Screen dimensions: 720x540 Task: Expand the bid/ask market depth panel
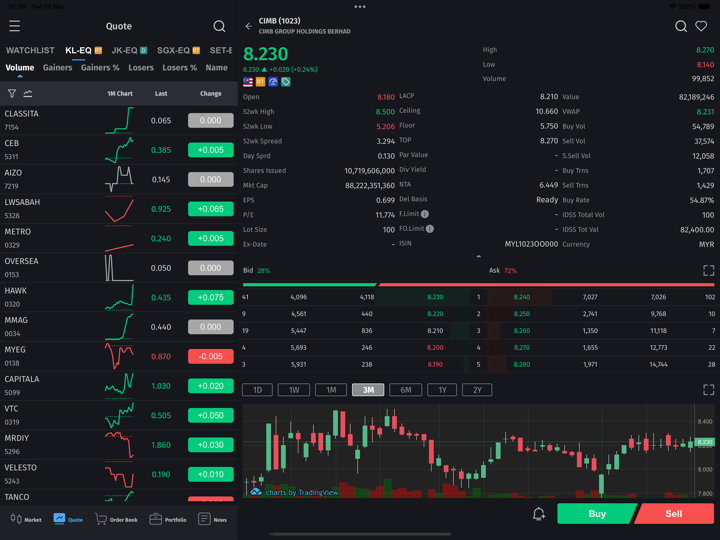coord(708,271)
